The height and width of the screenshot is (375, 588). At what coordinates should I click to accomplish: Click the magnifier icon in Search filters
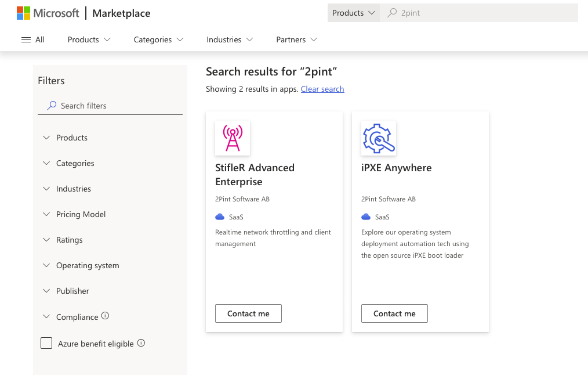(x=52, y=106)
